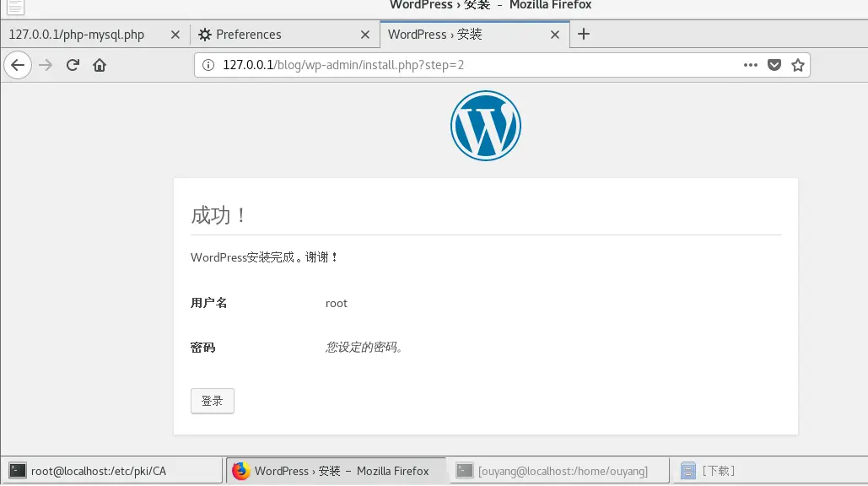Click the 成功！ heading
The width and height of the screenshot is (868, 486).
[218, 215]
